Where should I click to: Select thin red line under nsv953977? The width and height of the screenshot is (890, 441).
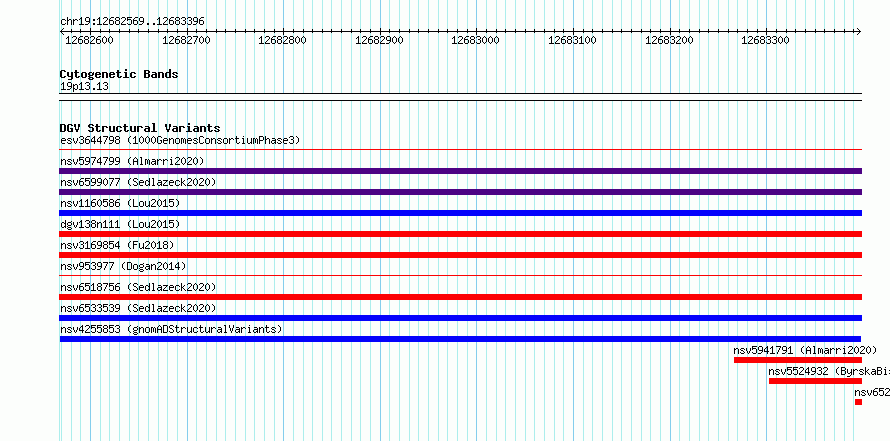click(x=460, y=275)
